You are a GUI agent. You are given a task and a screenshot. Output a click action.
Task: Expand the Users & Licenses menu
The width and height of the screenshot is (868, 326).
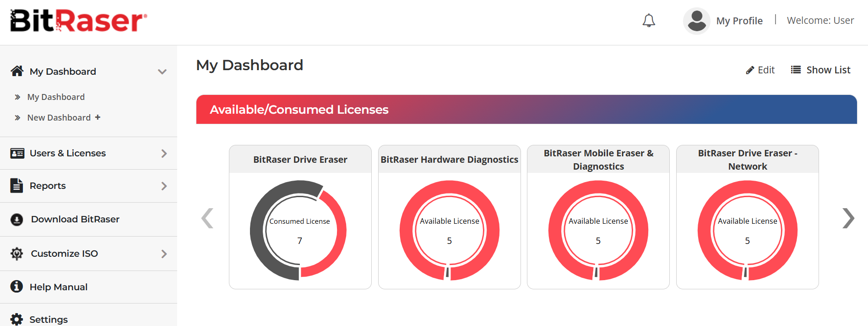164,154
